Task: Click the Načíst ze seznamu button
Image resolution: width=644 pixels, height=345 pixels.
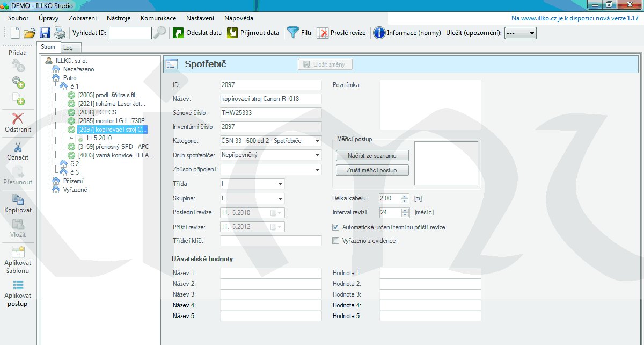Action: [372, 156]
